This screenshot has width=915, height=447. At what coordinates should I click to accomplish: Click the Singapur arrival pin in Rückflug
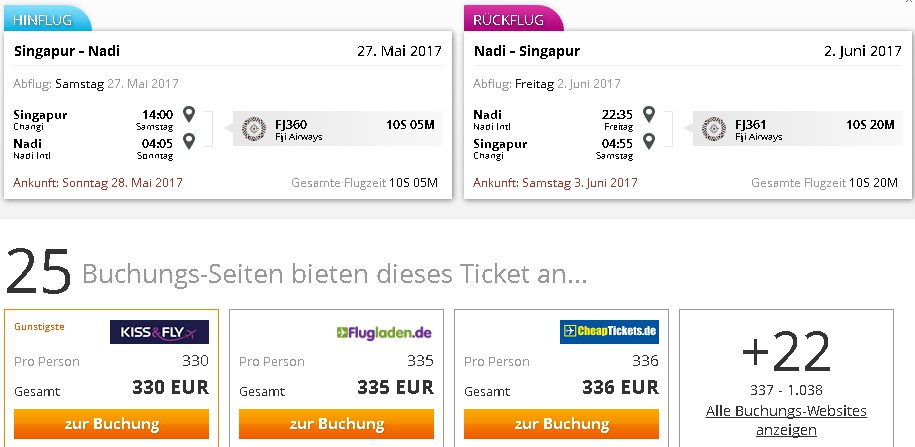648,141
